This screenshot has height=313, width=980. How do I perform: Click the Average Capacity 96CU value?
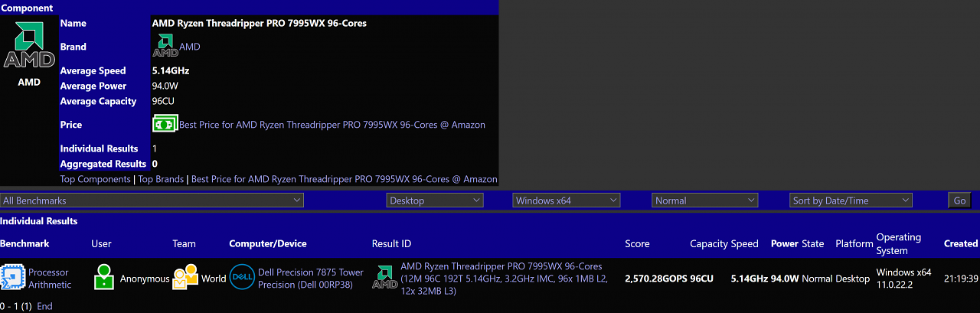pos(164,102)
